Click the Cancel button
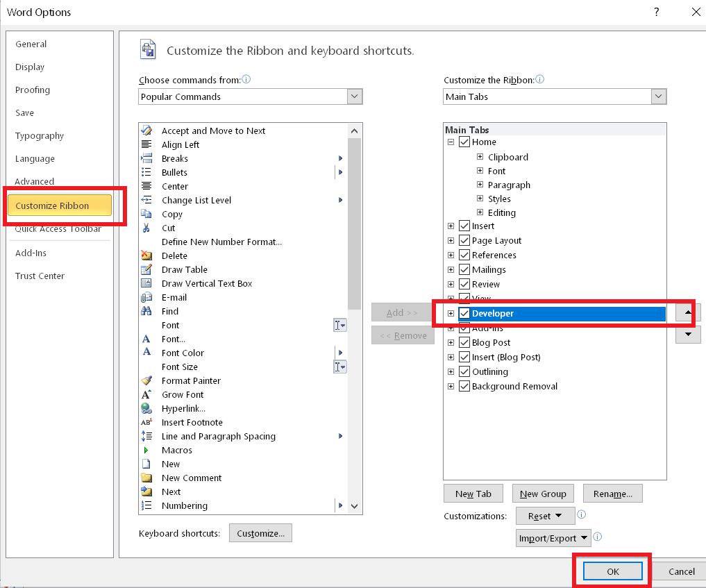This screenshot has width=706, height=588. [x=681, y=571]
